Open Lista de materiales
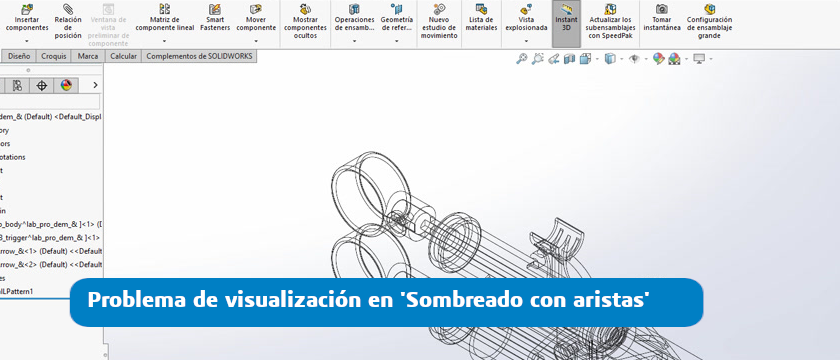This screenshot has width=840, height=360. [x=481, y=18]
